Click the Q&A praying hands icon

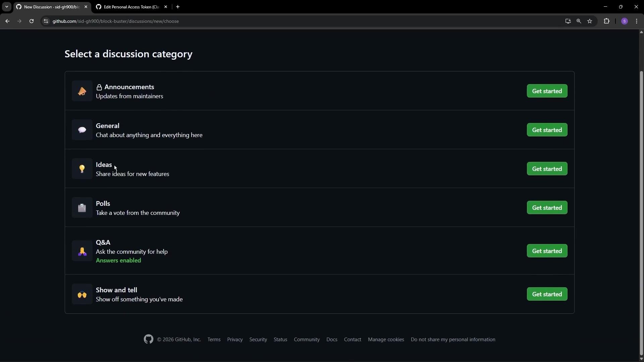[x=82, y=251]
